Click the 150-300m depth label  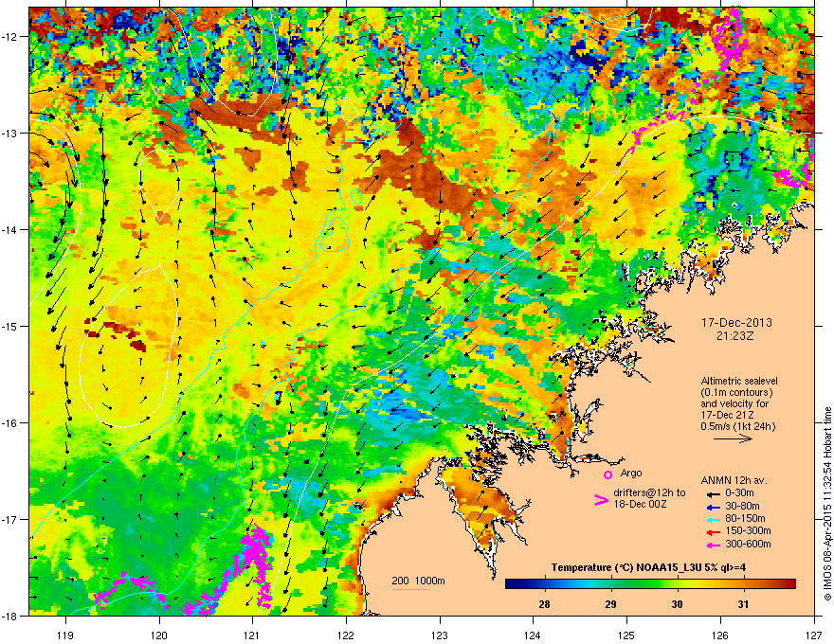point(748,530)
